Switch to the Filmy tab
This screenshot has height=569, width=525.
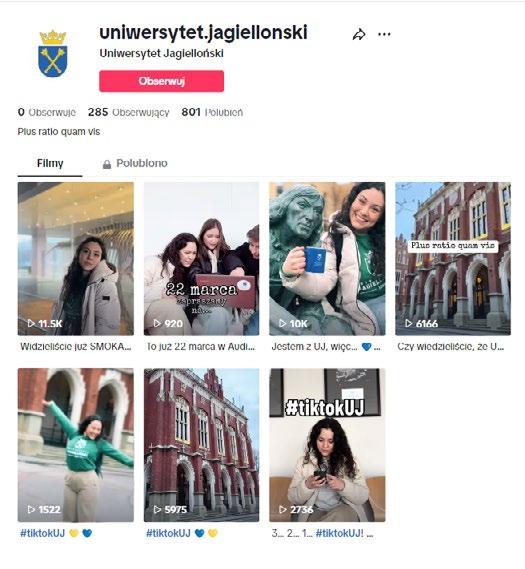(x=50, y=163)
